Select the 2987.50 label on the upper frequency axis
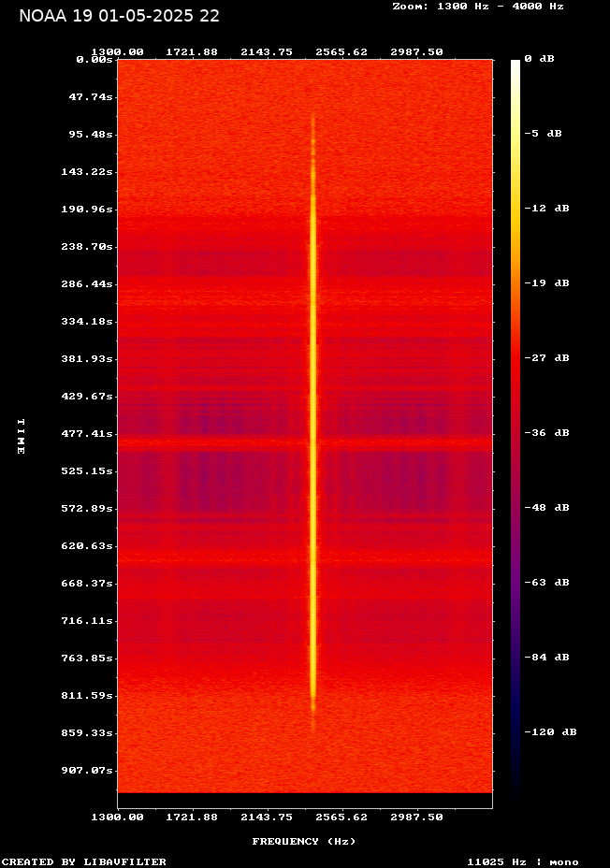The image size is (610, 868). point(416,52)
